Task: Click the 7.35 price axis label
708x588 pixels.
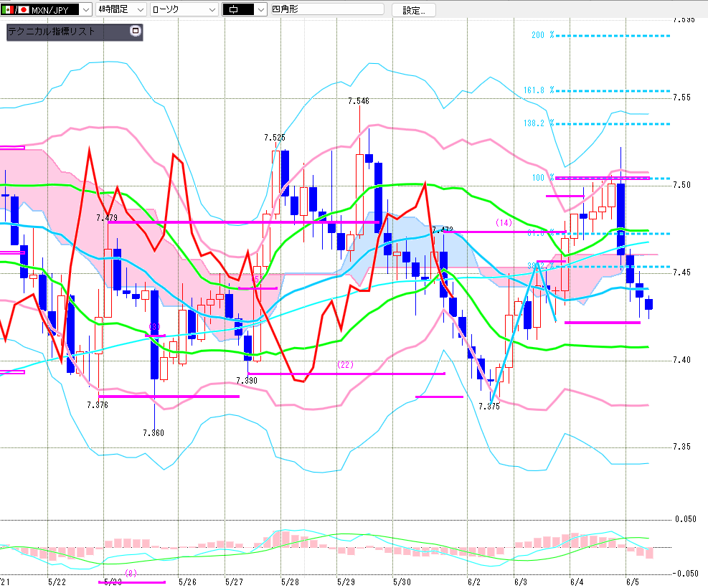Action: click(681, 447)
